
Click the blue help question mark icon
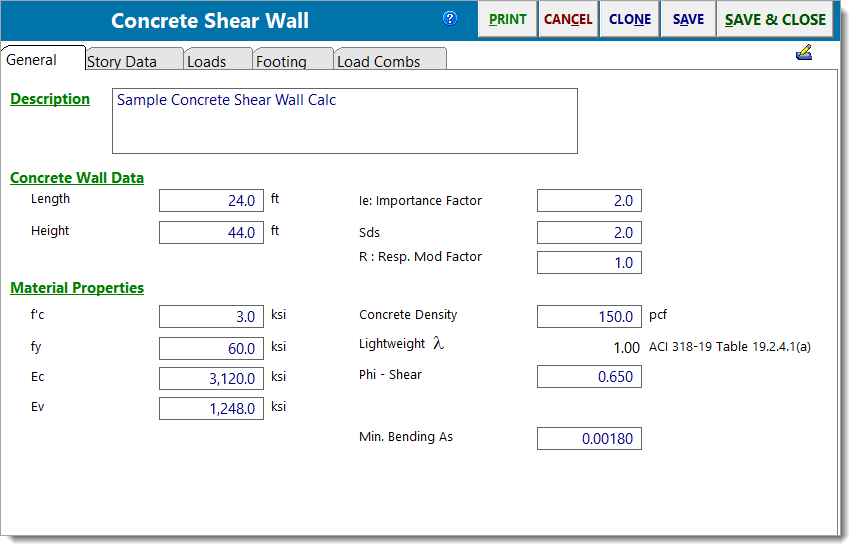(450, 18)
